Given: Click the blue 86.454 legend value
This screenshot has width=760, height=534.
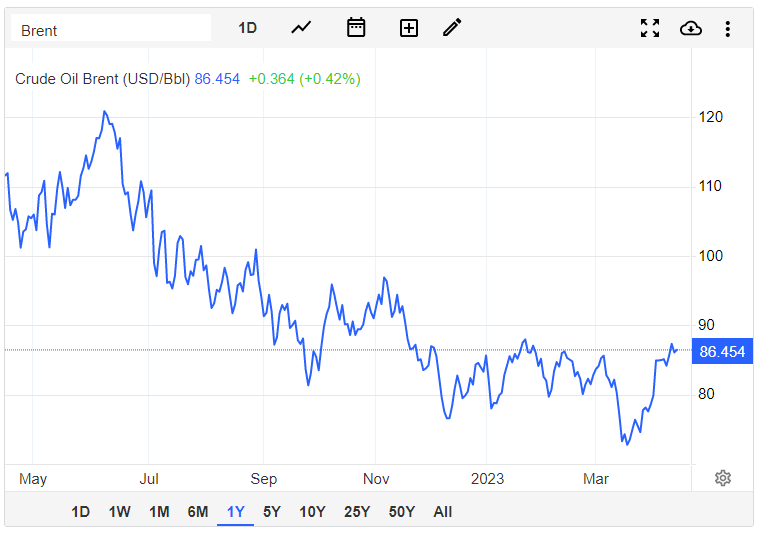Looking at the screenshot, I should [217, 79].
